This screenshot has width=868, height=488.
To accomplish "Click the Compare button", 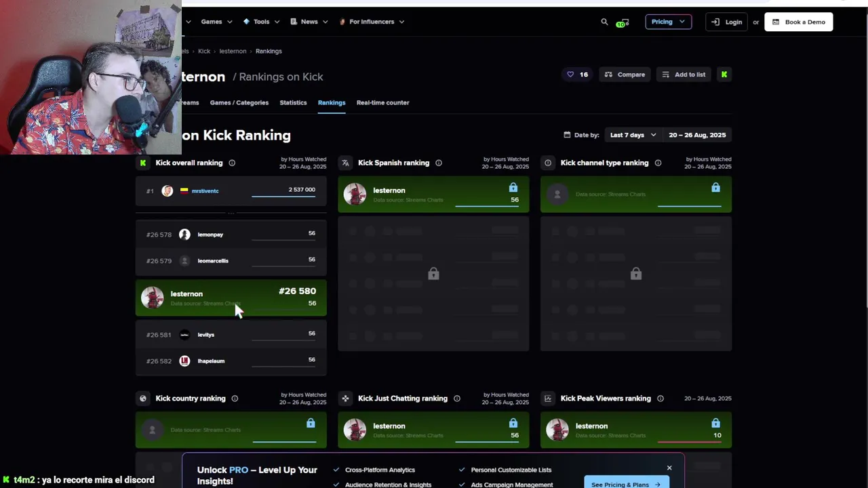I will pyautogui.click(x=625, y=75).
